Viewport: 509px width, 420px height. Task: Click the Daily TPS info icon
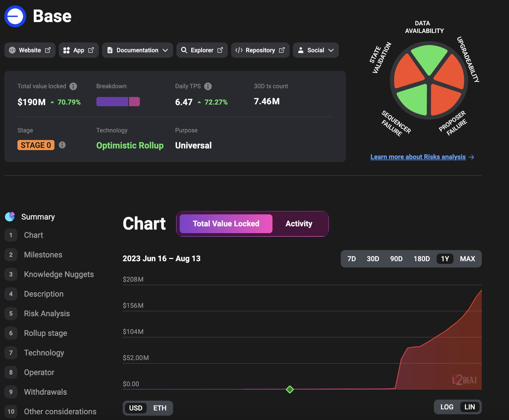pyautogui.click(x=208, y=86)
